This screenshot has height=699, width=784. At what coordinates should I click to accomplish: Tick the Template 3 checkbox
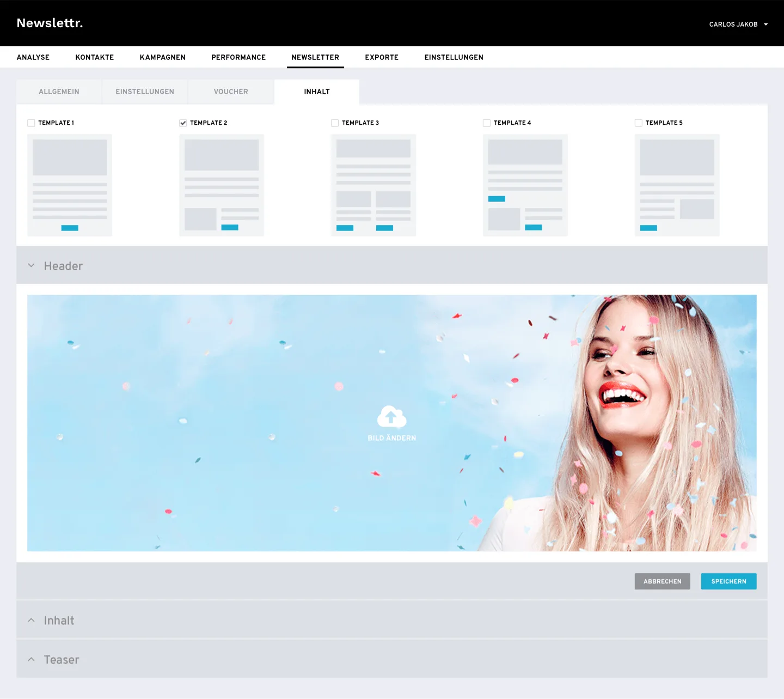coord(335,123)
